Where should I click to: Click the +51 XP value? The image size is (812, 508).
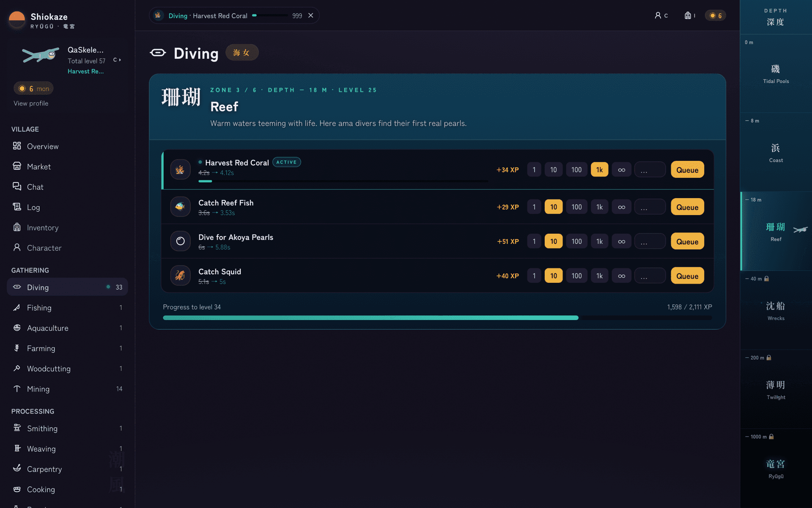(508, 241)
